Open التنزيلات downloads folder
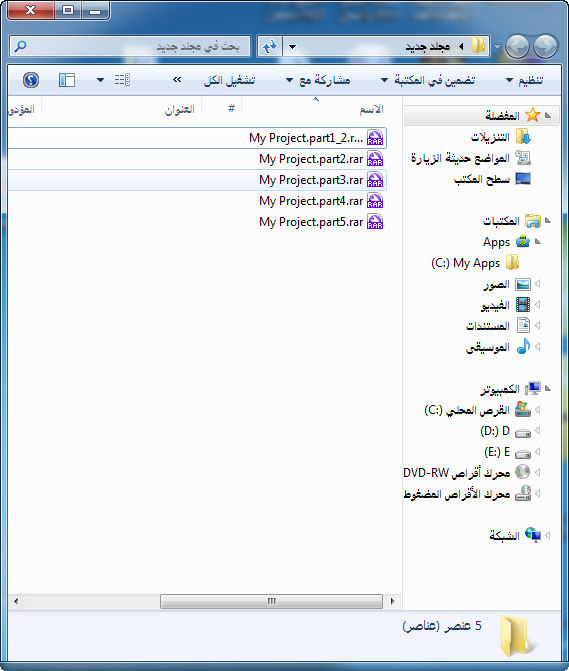The height and width of the screenshot is (671, 569). (500, 137)
